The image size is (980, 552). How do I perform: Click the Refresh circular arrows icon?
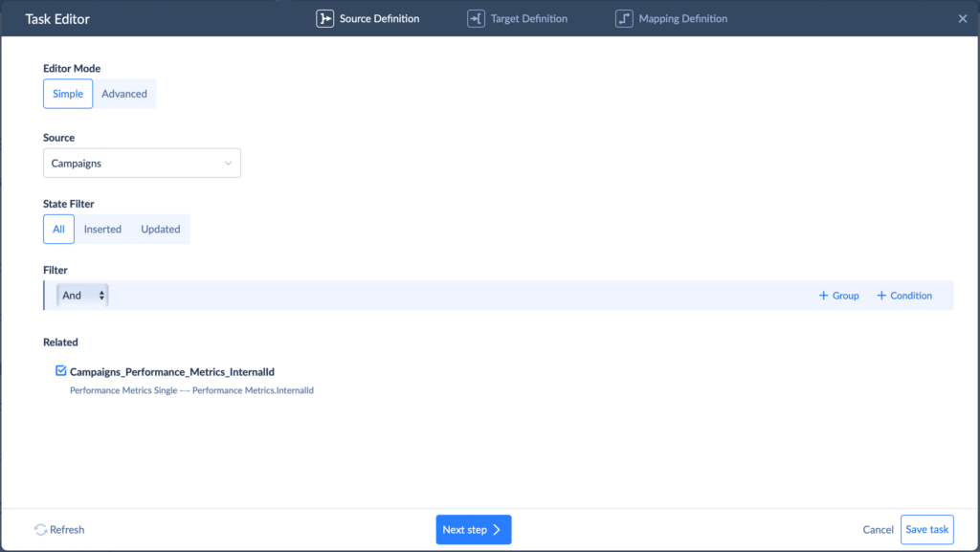40,530
